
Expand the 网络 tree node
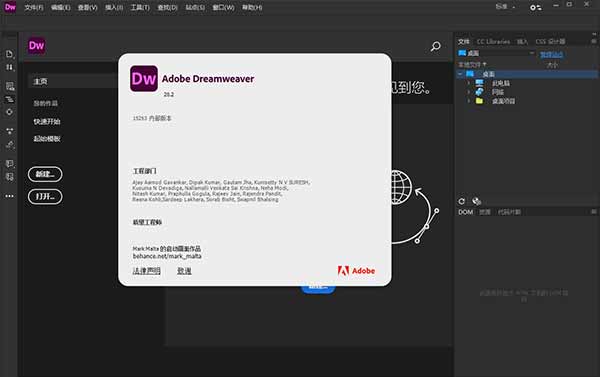[469, 92]
